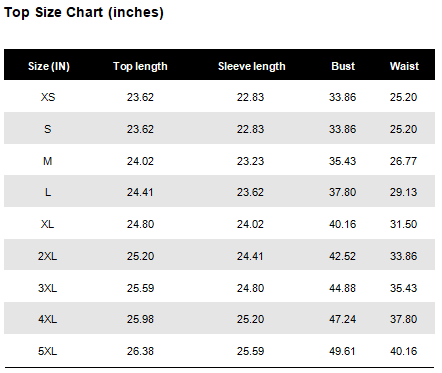The image size is (442, 373).
Task: Select the XS size row label
Action: click(x=48, y=97)
